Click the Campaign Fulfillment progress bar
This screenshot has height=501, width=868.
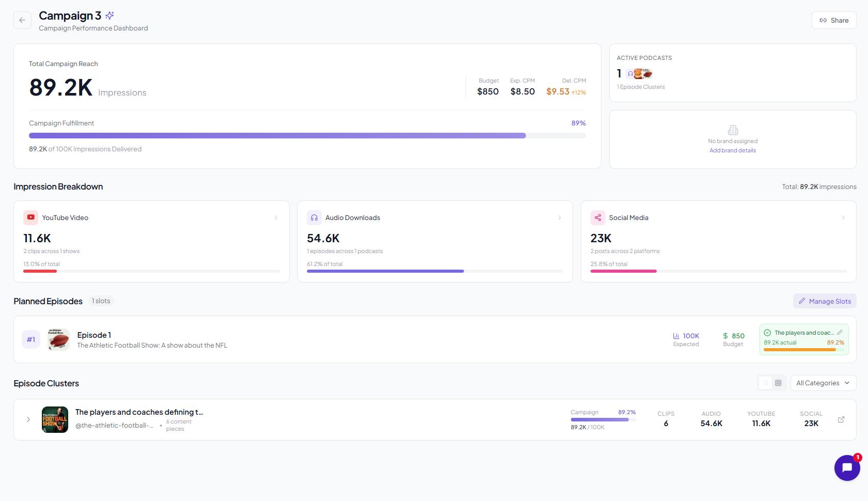tap(307, 136)
